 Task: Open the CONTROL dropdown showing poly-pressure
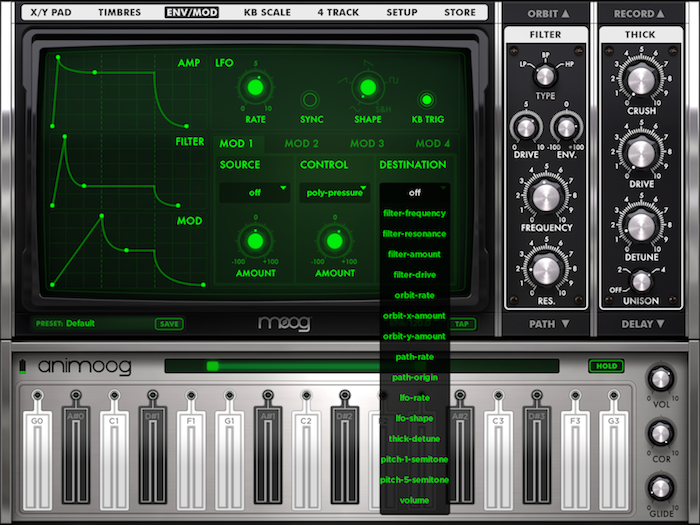334,192
